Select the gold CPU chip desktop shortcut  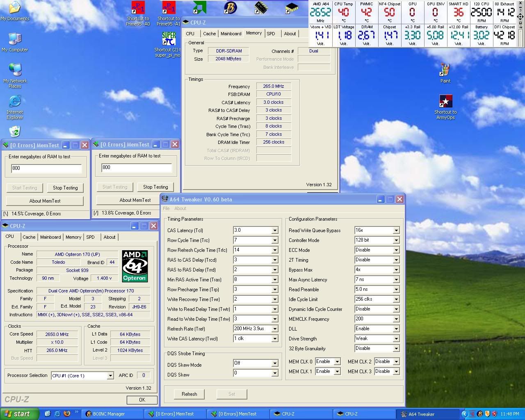pyautogui.click(x=292, y=7)
